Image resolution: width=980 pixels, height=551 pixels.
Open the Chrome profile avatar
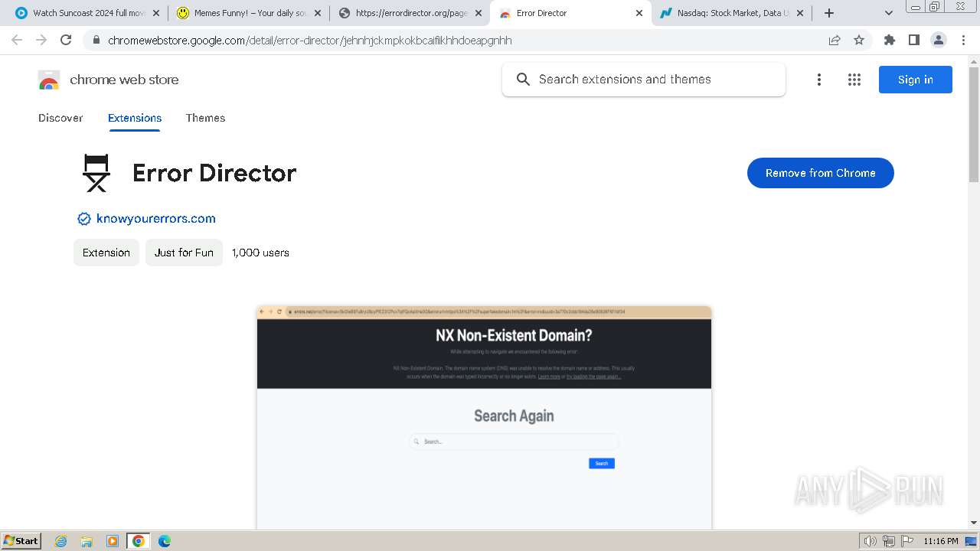(x=939, y=40)
